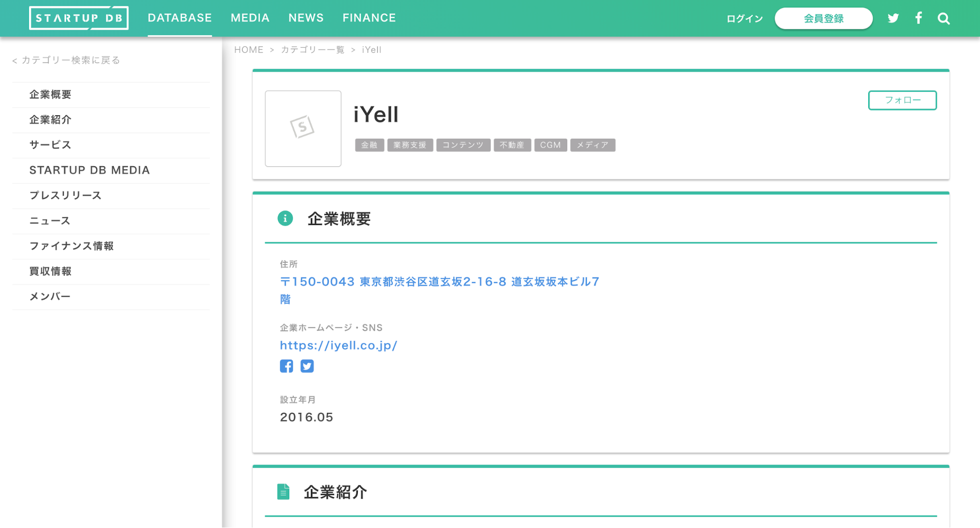980x528 pixels.
Task: Click the ログイン link
Action: [745, 19]
